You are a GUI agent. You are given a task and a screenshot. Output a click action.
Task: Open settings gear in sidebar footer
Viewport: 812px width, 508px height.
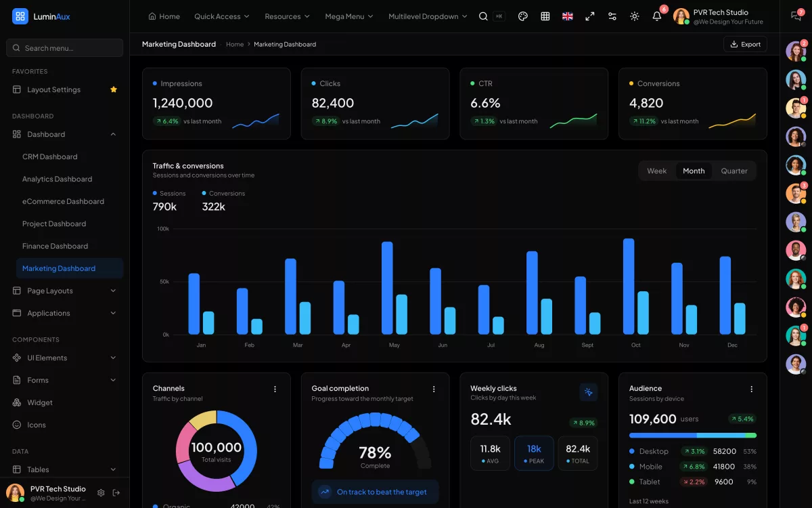[x=101, y=492]
